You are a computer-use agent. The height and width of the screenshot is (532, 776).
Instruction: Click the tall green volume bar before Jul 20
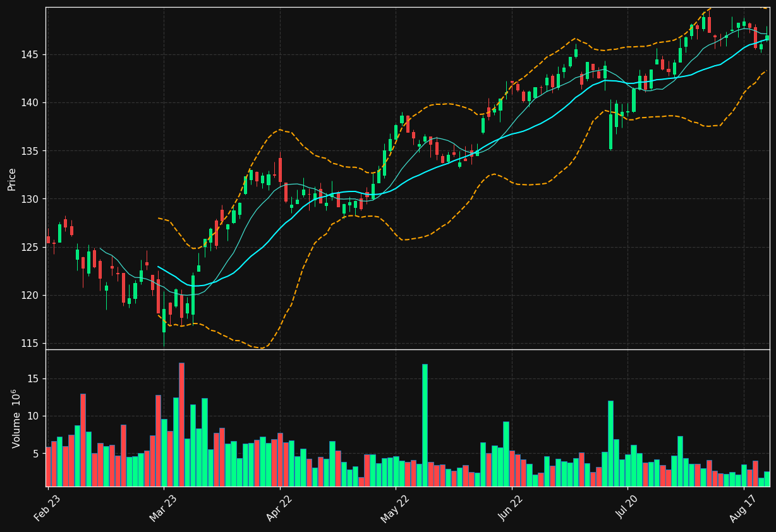pyautogui.click(x=610, y=444)
